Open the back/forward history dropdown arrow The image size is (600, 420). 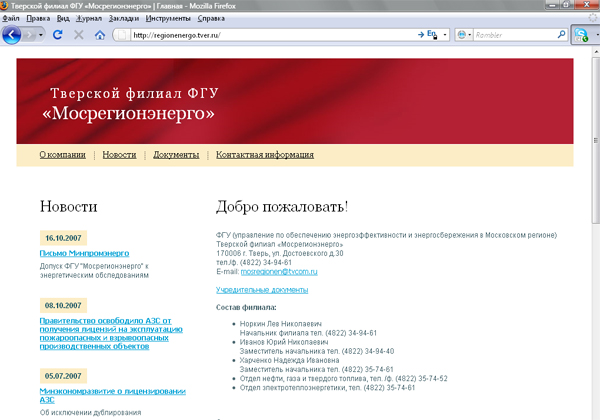click(41, 35)
